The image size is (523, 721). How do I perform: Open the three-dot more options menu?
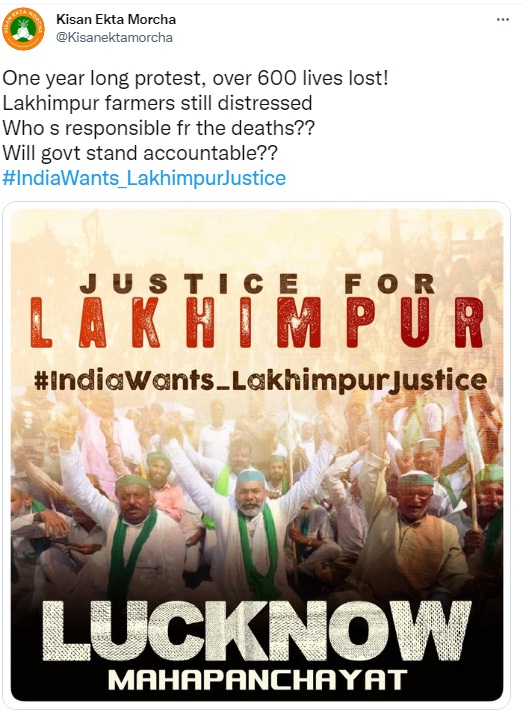(x=503, y=20)
